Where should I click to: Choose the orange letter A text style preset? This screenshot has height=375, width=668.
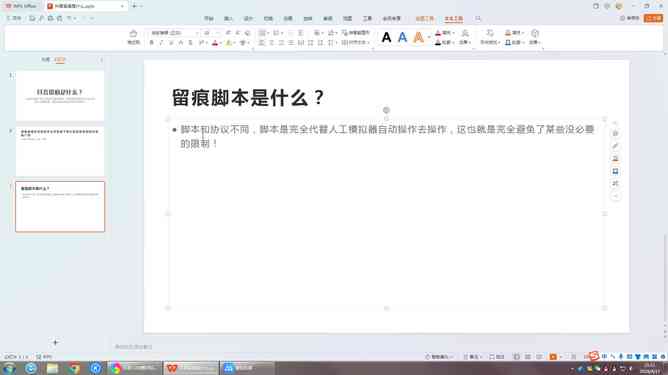coord(419,38)
